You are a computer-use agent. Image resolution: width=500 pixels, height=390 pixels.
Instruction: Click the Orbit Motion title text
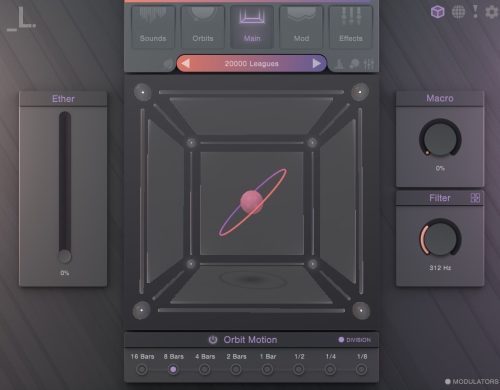pyautogui.click(x=250, y=340)
